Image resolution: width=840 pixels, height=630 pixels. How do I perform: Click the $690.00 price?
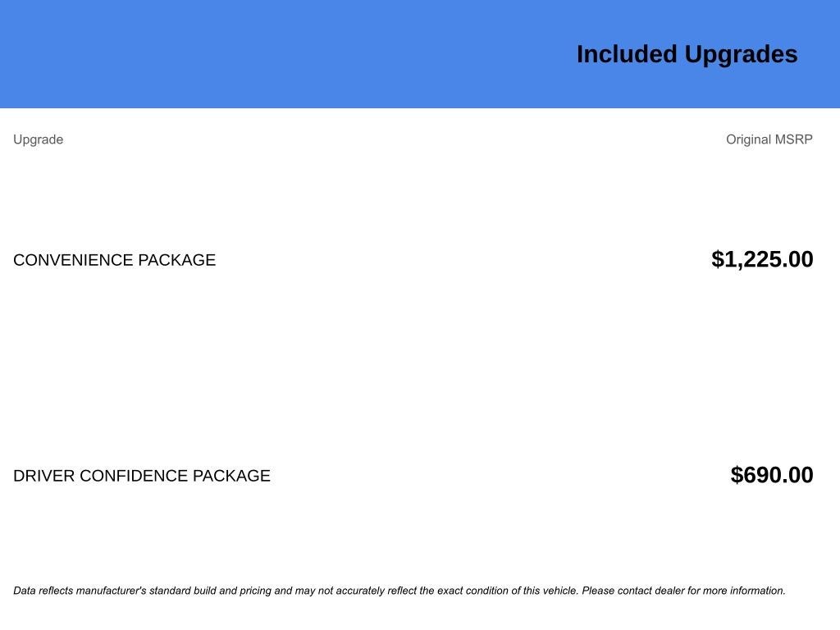(772, 475)
